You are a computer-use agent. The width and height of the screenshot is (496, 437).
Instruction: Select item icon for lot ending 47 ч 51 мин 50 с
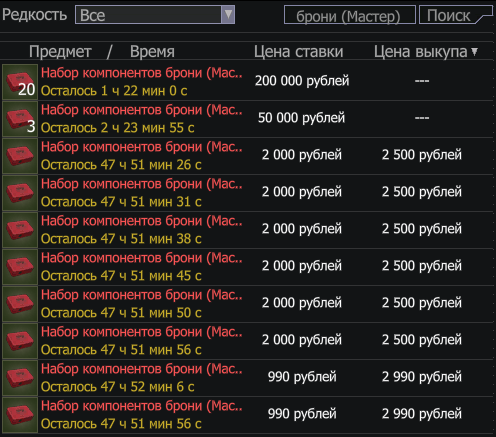point(20,304)
